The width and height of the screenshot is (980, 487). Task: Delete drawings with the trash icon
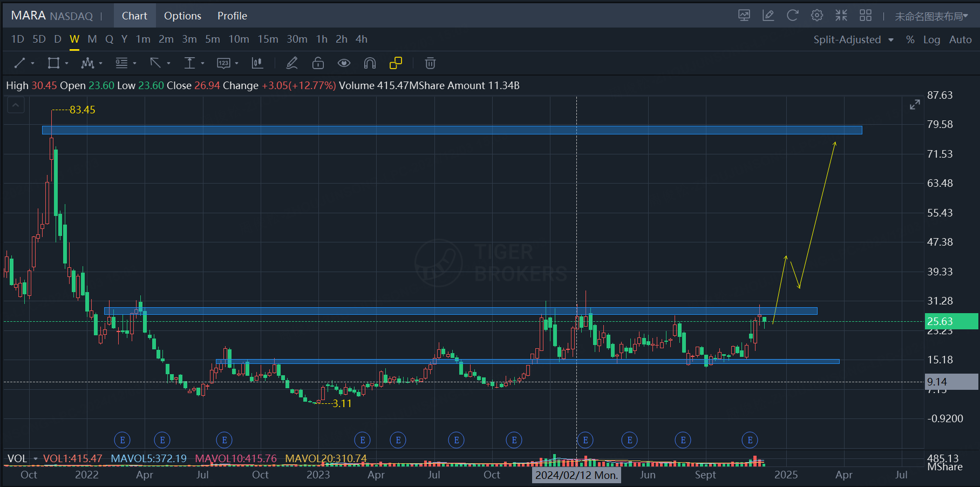tap(430, 63)
